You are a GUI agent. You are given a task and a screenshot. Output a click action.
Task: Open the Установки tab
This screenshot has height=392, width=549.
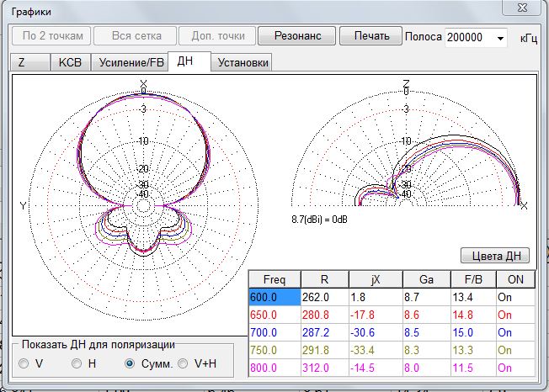(242, 63)
